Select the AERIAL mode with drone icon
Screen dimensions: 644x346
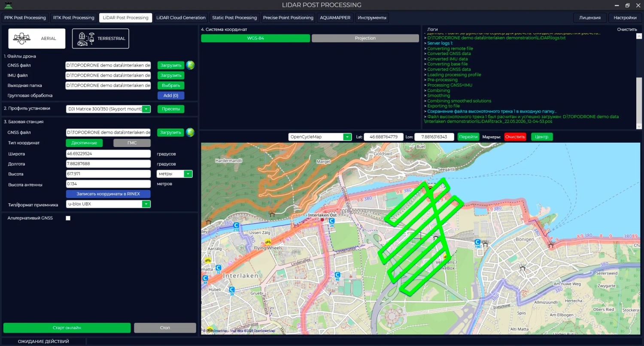click(x=37, y=39)
